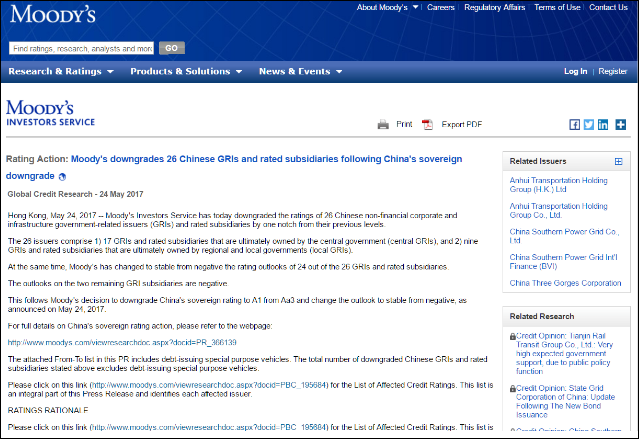Open more sharing options plus icon
The height and width of the screenshot is (439, 639).
(620, 125)
